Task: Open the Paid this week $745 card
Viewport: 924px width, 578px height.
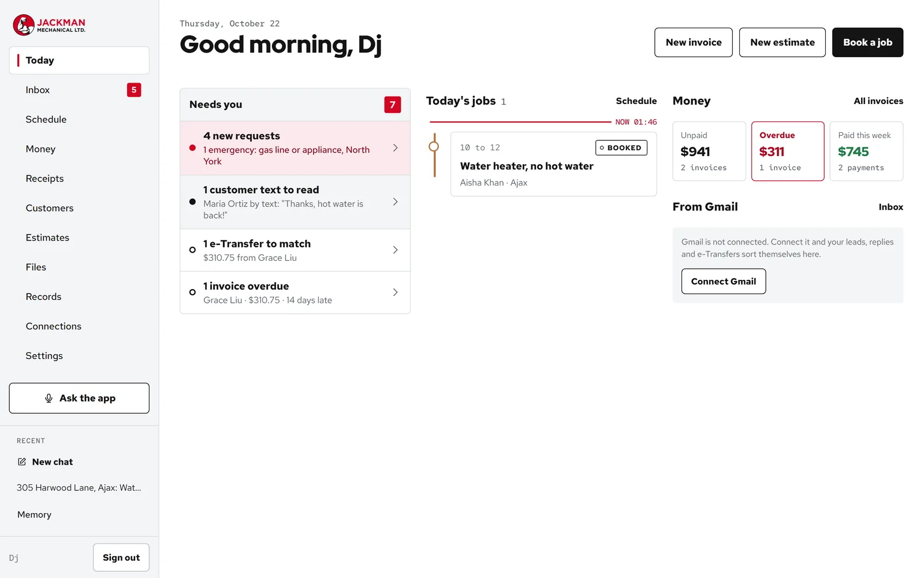Action: pos(866,151)
